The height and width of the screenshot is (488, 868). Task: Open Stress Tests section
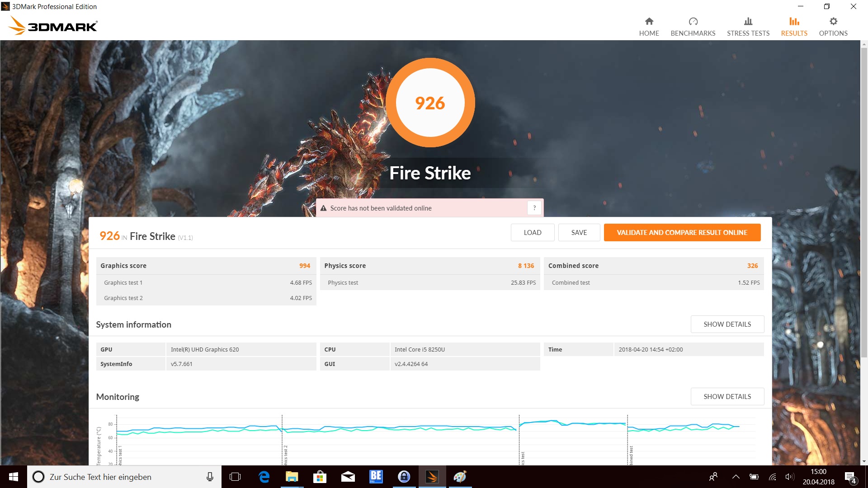pos(748,27)
